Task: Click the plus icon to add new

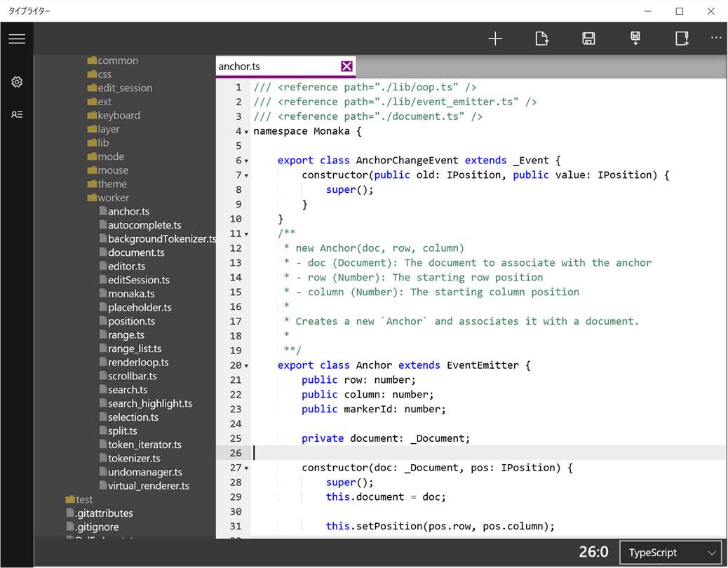Action: (x=495, y=39)
